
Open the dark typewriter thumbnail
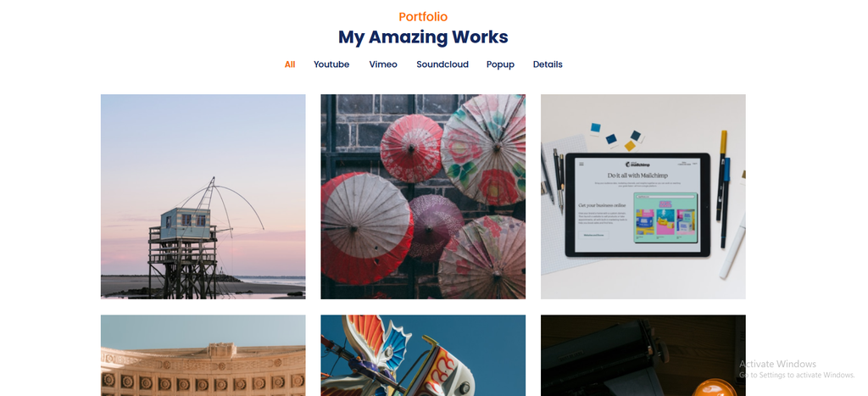tap(643, 355)
